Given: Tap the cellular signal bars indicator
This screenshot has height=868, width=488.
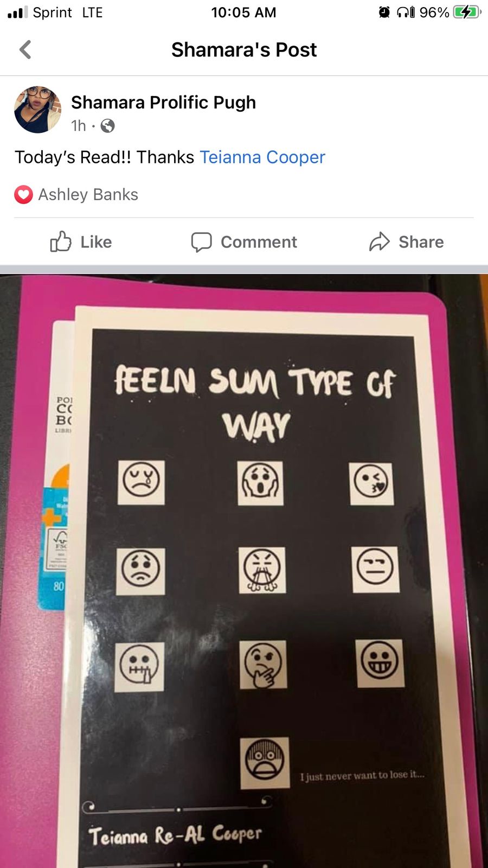Looking at the screenshot, I should click(x=17, y=12).
